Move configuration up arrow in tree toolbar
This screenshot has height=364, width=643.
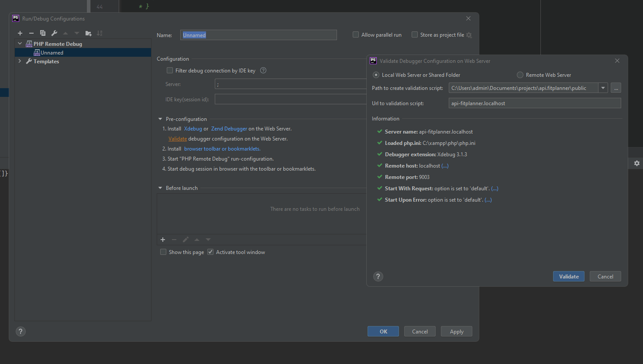(x=65, y=33)
